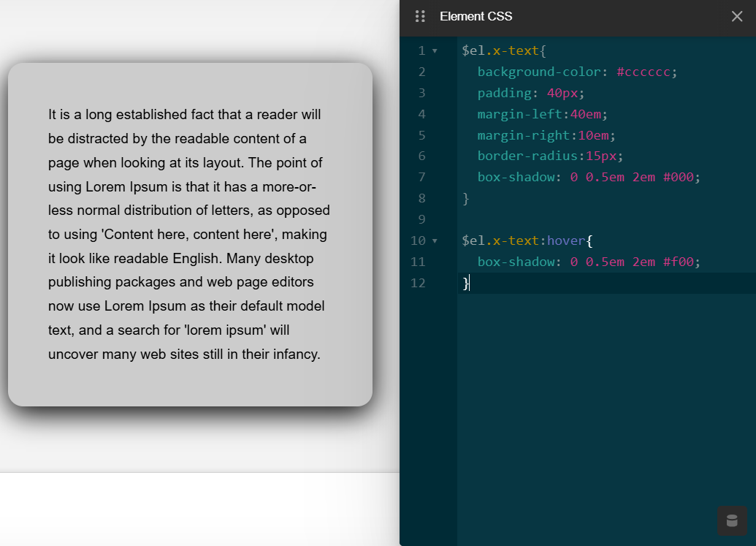Viewport: 756px width, 546px height.
Task: Click the save/database icon at bottom right
Action: pyautogui.click(x=732, y=520)
